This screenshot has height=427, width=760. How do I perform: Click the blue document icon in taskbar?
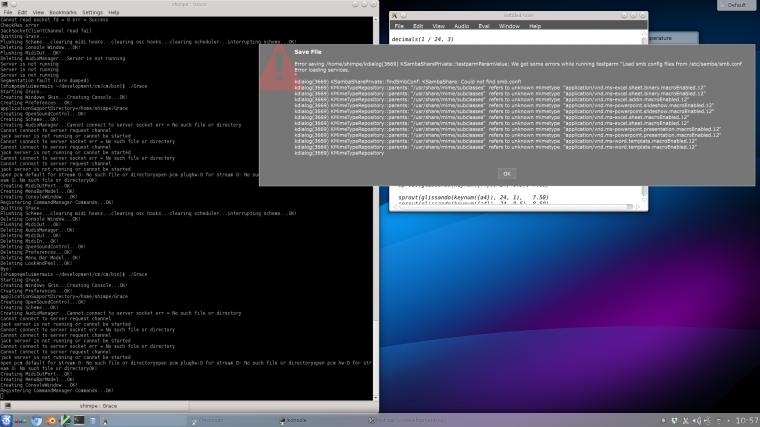coord(93,421)
